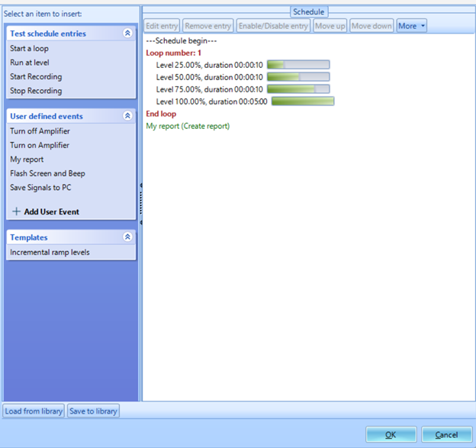This screenshot has height=448, width=476.
Task: Cancel the schedule dialog
Action: pyautogui.click(x=446, y=434)
